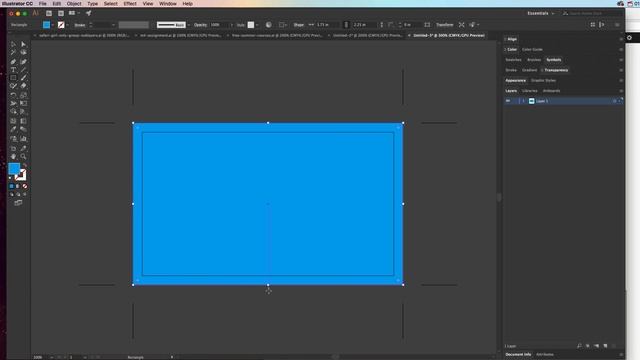640x360 pixels.
Task: Expand Layer 1 sublayers arrow
Action: (524, 101)
